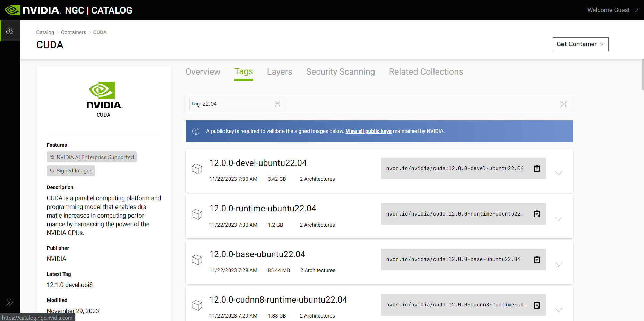Click the container icon beside 12.0.0-runtime-ubuntu22.04
Viewport: 644px width, 321px height.
point(197,214)
